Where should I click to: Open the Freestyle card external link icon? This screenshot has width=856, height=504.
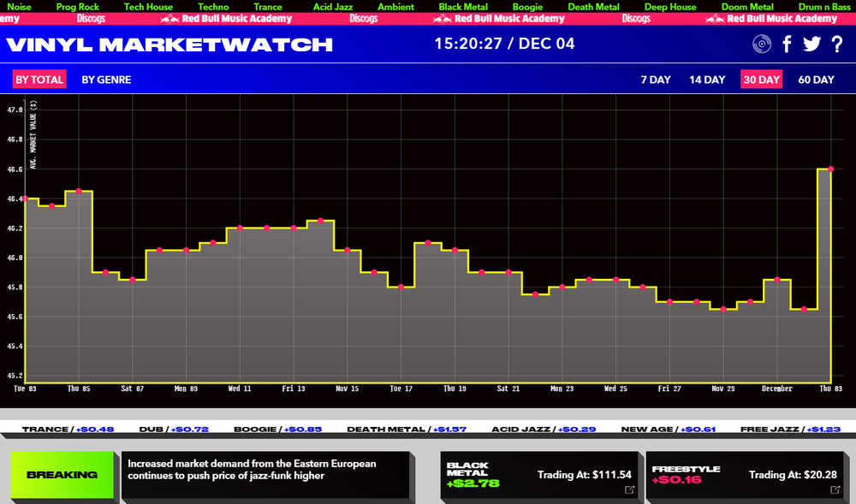pyautogui.click(x=835, y=489)
